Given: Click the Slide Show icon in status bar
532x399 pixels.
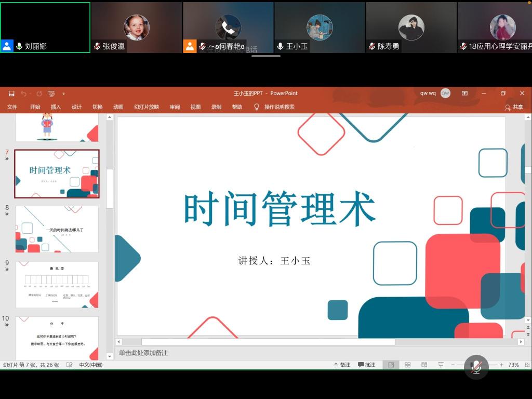Looking at the screenshot, I should point(441,365).
